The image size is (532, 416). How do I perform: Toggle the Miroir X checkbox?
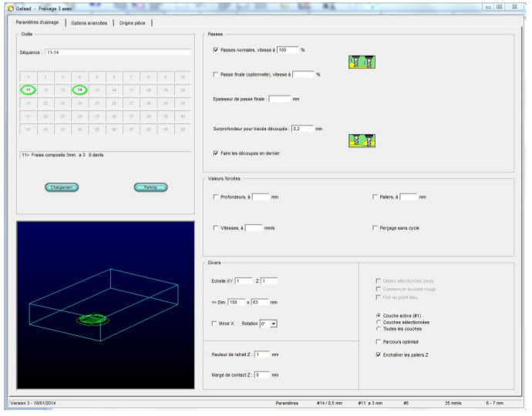click(x=215, y=323)
